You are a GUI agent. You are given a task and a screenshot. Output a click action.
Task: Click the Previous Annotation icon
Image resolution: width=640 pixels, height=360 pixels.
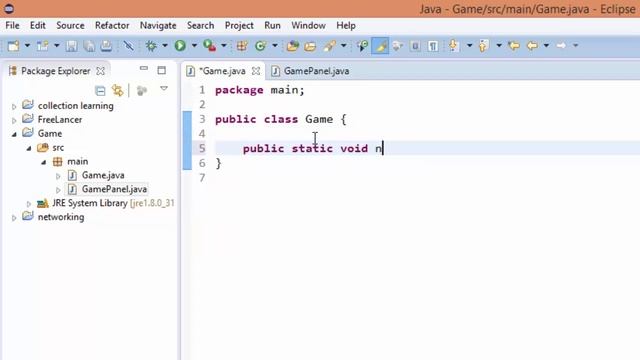point(483,46)
